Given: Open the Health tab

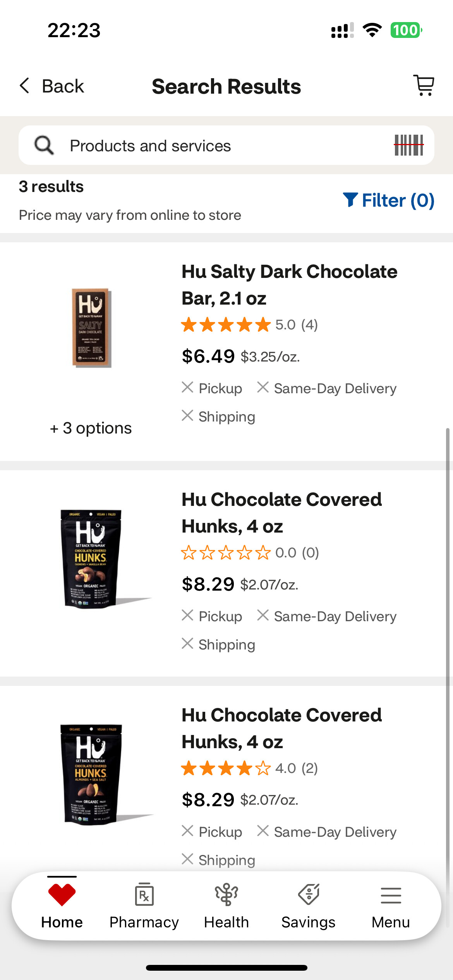Looking at the screenshot, I should click(226, 906).
